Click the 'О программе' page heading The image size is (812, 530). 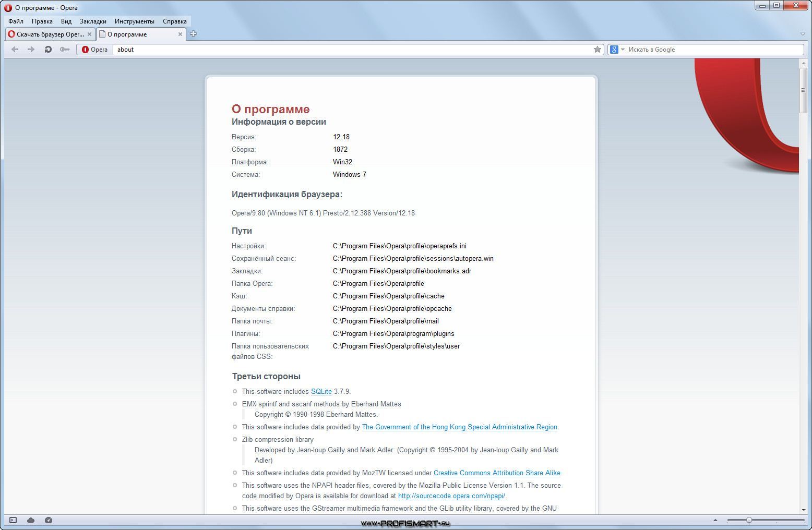click(x=271, y=109)
